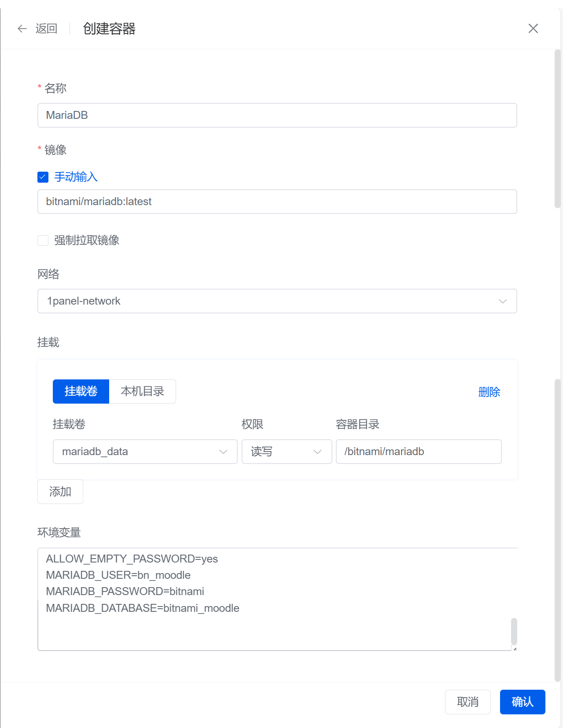Switch to 本机目录 host directory tab
The height and width of the screenshot is (728, 563).
pyautogui.click(x=143, y=391)
